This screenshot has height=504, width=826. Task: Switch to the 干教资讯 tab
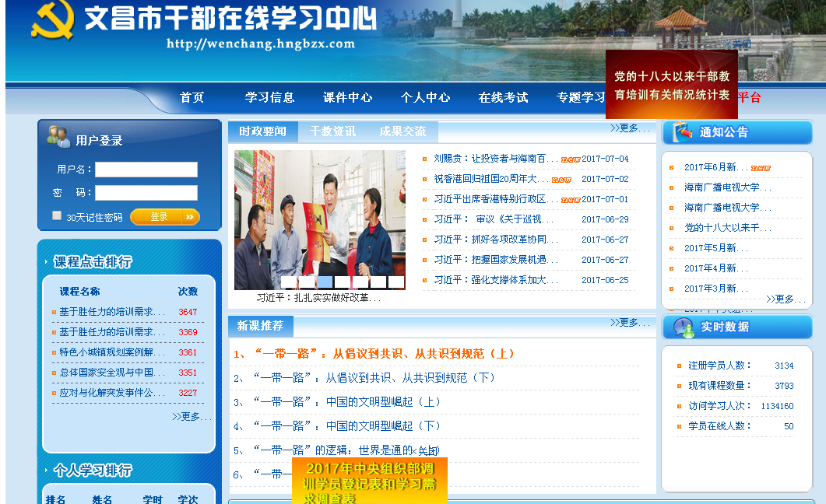point(333,131)
